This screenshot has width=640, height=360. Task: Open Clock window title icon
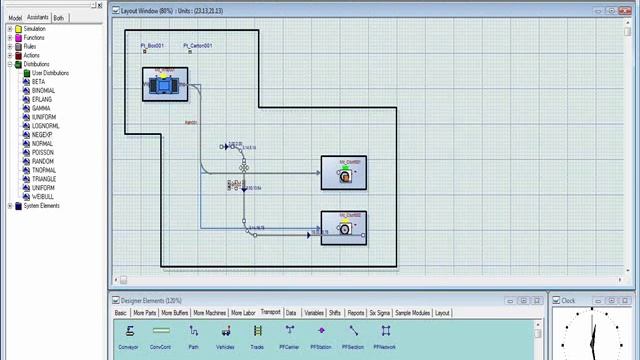556,300
